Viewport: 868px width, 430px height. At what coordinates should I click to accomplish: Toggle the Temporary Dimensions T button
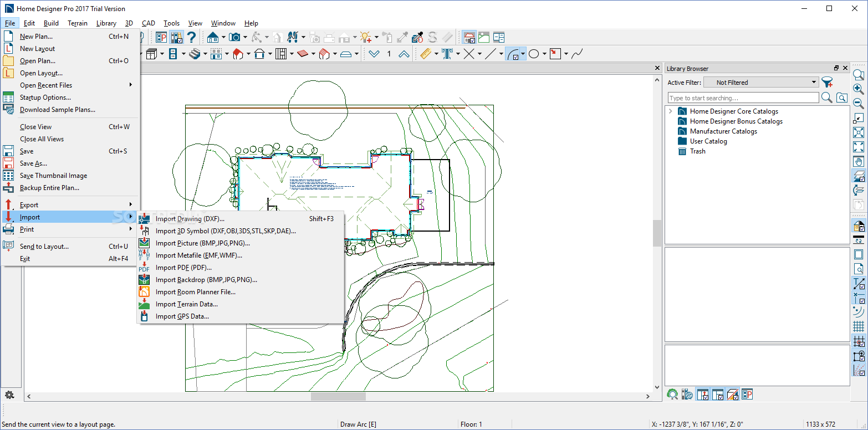pos(858,283)
